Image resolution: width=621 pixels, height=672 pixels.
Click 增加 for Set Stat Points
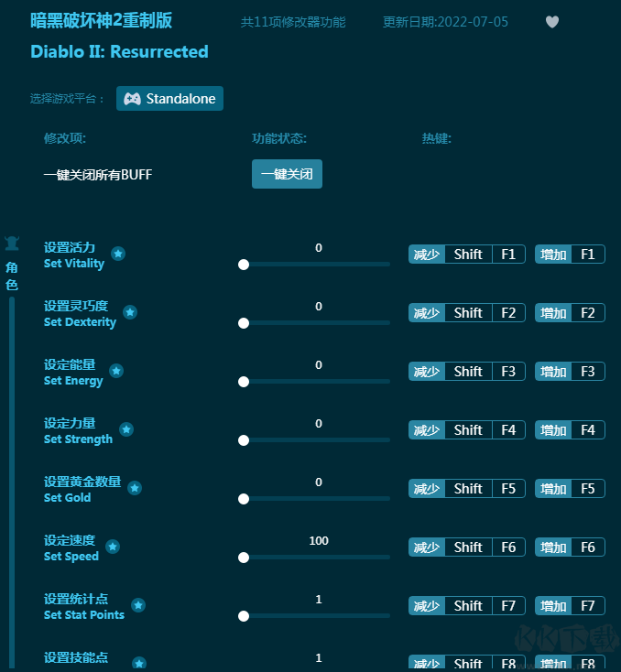(553, 606)
